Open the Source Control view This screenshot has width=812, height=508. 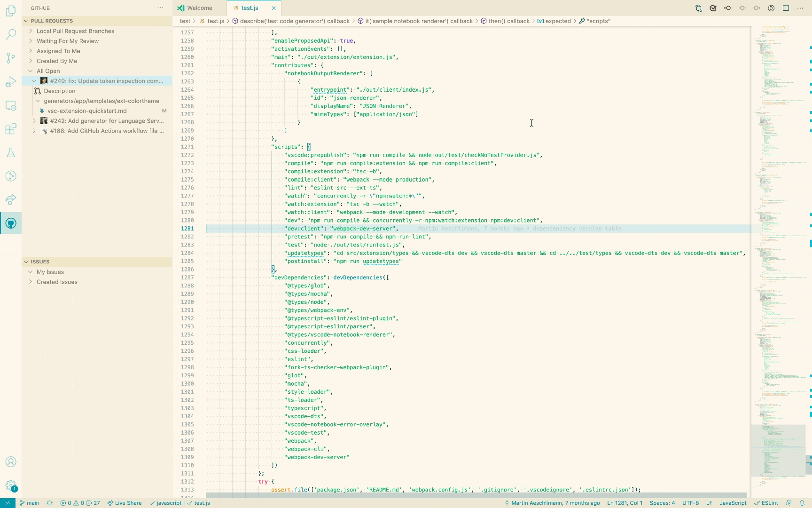pos(11,58)
